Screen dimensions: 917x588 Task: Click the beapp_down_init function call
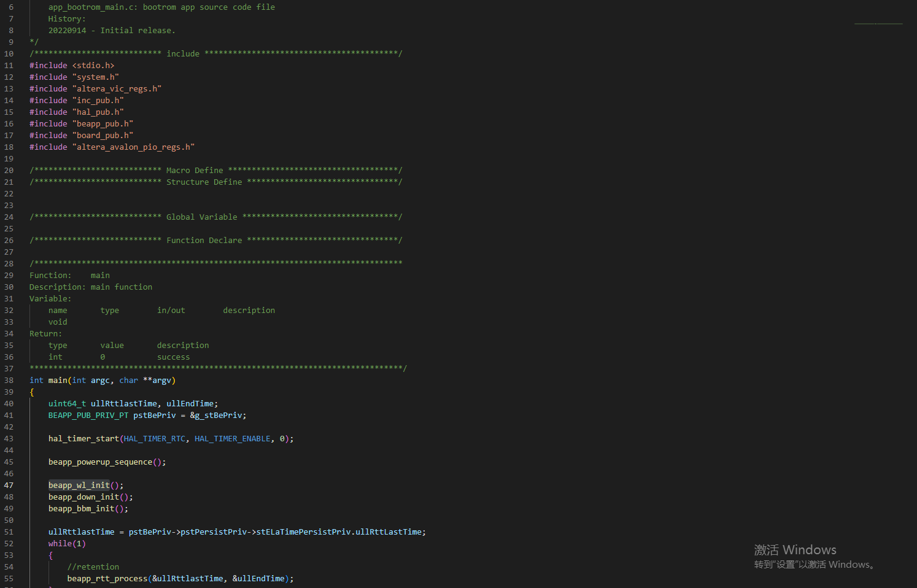(83, 497)
